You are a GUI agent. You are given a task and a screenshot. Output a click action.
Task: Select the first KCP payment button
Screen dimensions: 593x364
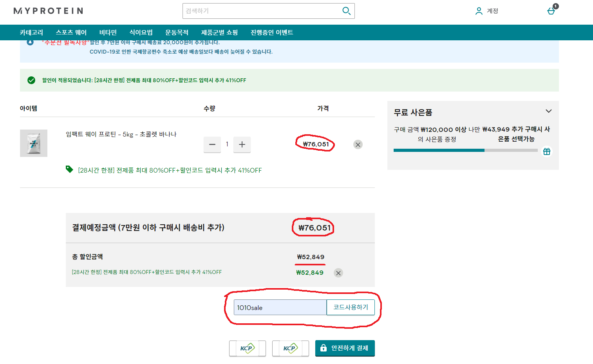point(248,348)
